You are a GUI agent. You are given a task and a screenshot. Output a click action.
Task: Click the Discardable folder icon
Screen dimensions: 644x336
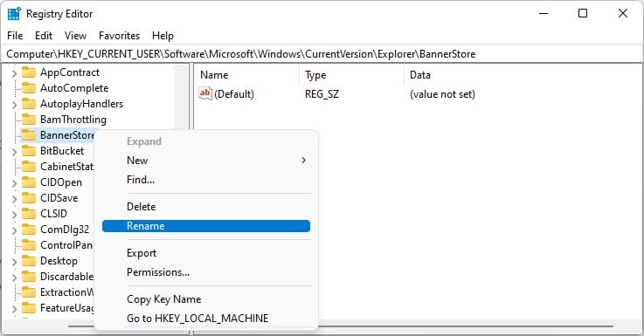28,277
